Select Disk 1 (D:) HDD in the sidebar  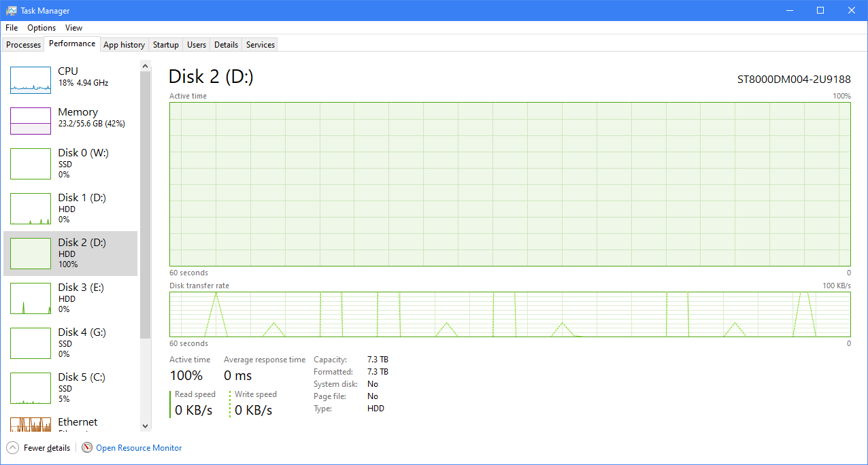pyautogui.click(x=71, y=208)
